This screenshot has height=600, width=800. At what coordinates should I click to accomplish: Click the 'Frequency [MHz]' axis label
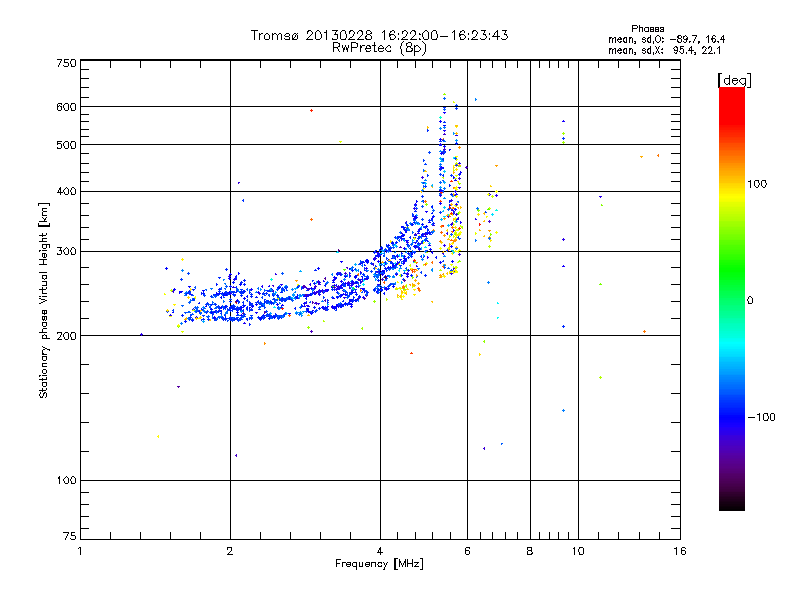(379, 564)
